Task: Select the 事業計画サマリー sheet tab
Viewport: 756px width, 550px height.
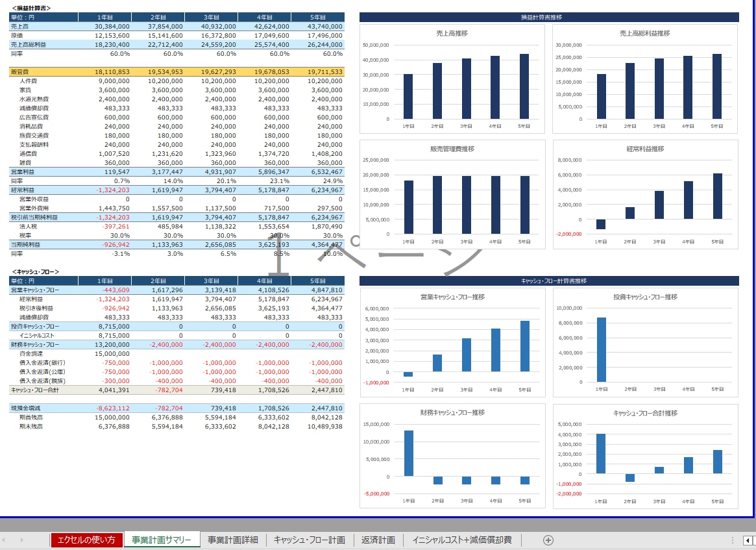Action: pos(162,540)
